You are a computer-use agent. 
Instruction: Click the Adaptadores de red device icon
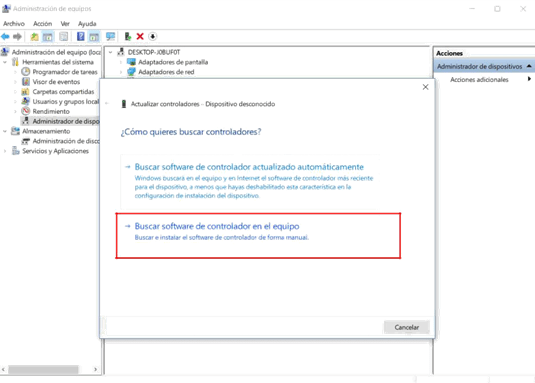point(131,72)
